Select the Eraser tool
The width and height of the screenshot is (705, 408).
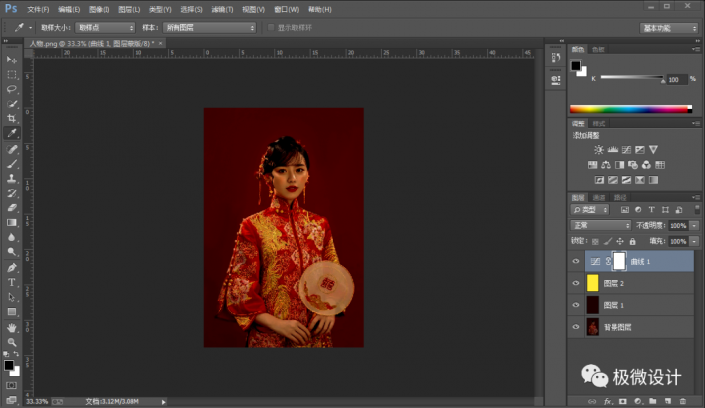pos(12,208)
